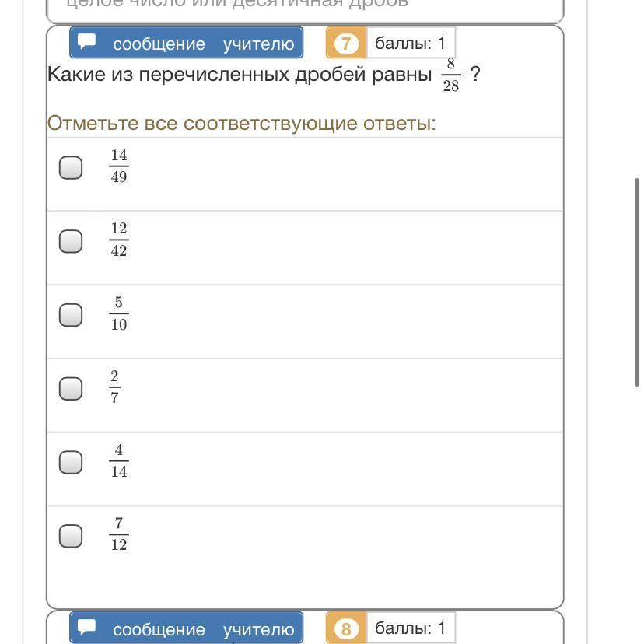
Task: Click the 'баллы: 1' label of question 8
Action: point(411,628)
